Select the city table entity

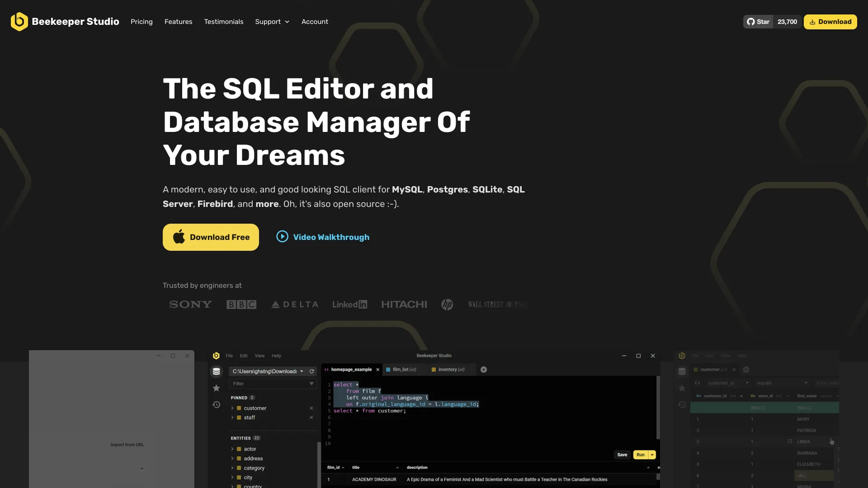point(248,478)
